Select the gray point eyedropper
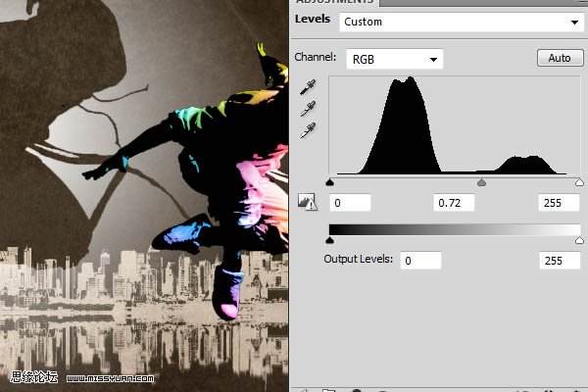The height and width of the screenshot is (392, 588). (x=308, y=109)
